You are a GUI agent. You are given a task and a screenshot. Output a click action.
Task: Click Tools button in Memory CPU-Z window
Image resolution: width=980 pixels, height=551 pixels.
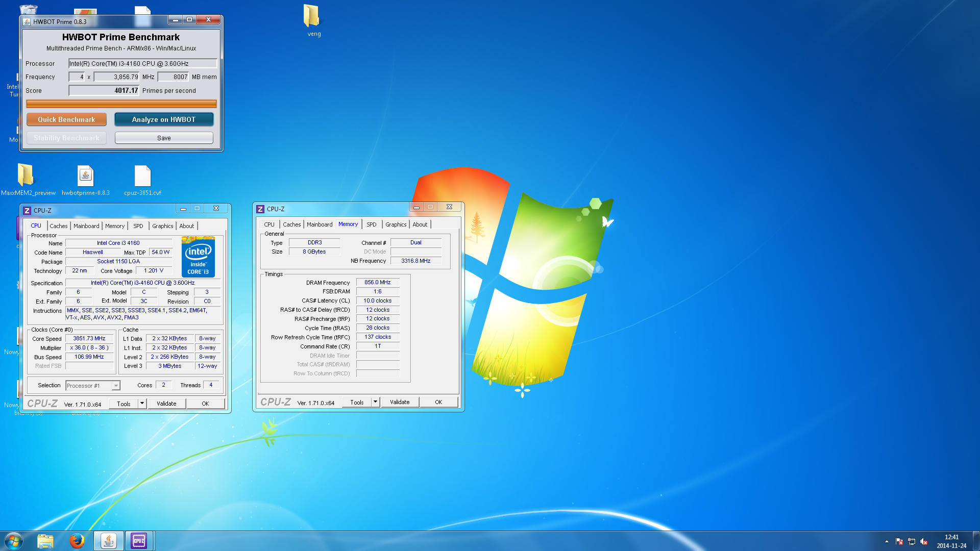point(357,402)
